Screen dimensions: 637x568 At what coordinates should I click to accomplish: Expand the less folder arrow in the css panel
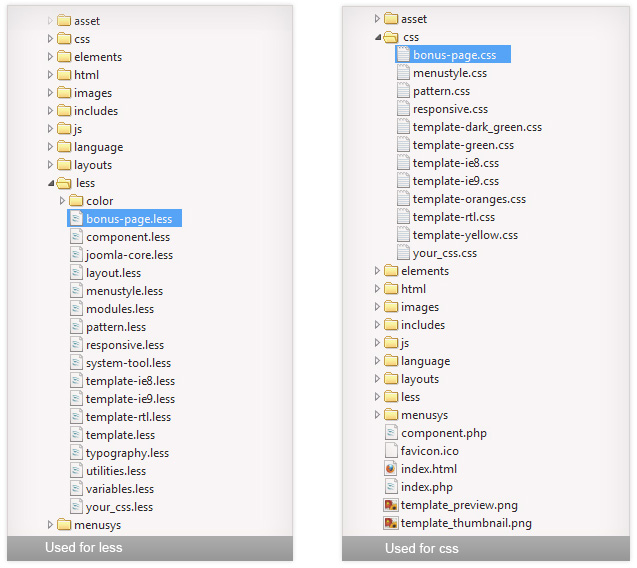click(377, 397)
